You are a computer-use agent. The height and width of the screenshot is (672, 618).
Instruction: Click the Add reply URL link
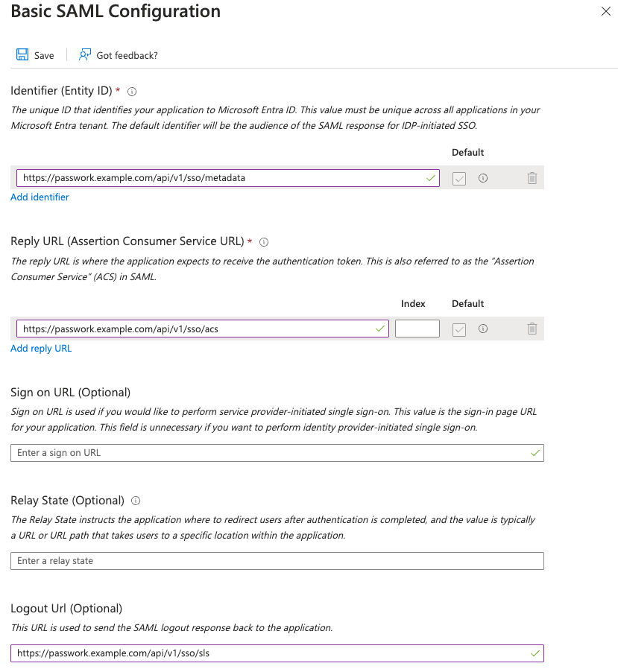pyautogui.click(x=41, y=348)
